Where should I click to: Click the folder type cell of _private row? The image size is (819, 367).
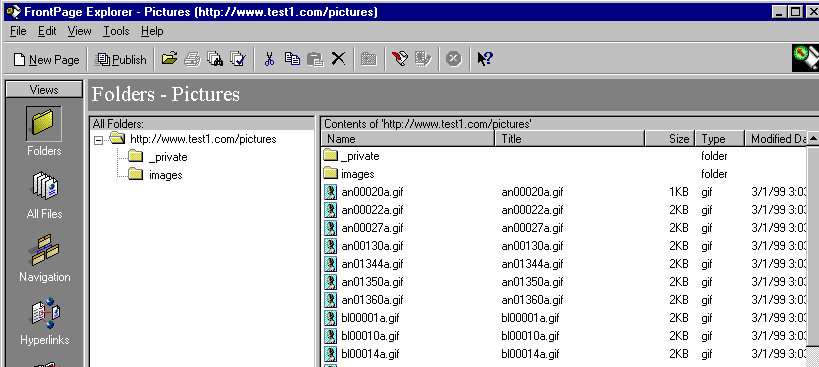click(x=715, y=156)
